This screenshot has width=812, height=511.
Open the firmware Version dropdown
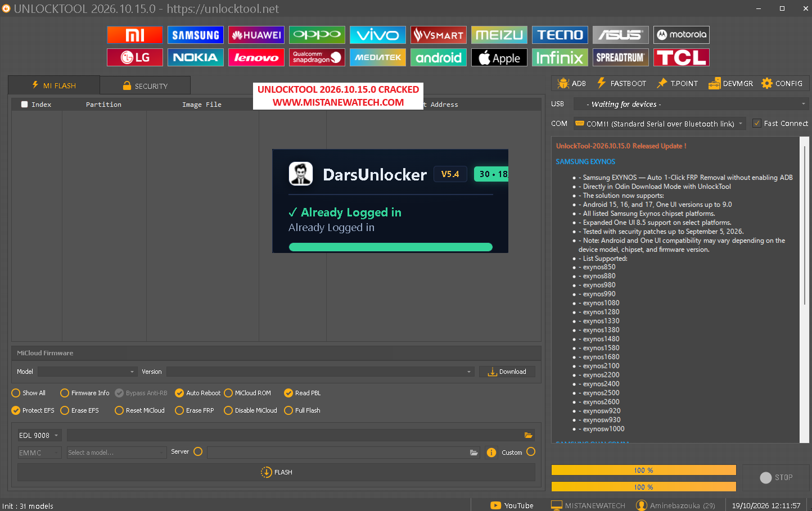[320, 372]
